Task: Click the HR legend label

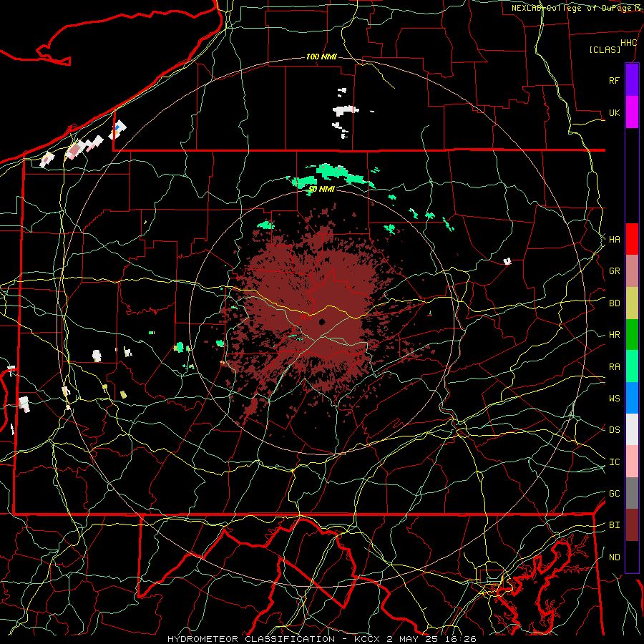Action: (614, 335)
